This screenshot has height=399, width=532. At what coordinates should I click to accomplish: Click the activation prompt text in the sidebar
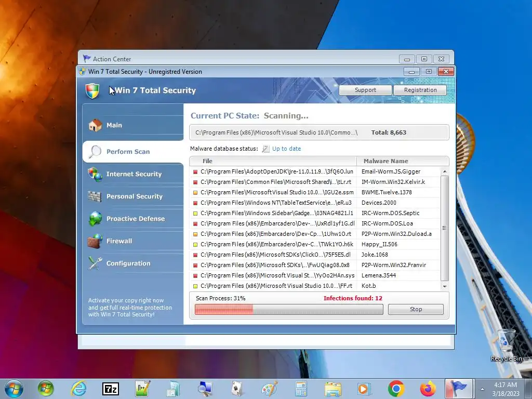coord(130,308)
